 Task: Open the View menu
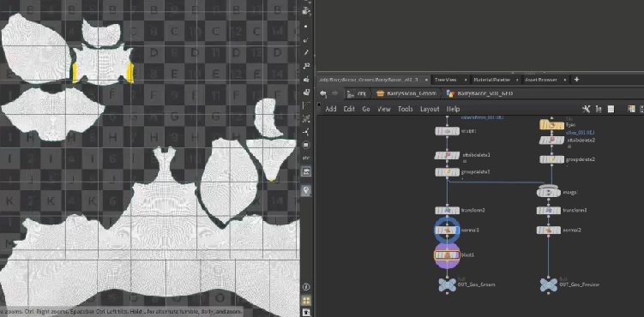tap(383, 109)
